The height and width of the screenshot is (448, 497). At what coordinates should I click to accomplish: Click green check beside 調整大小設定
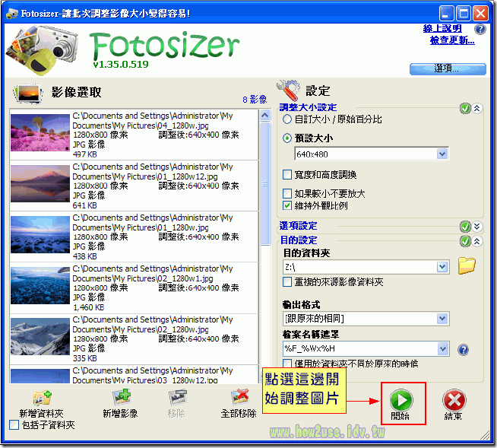tap(465, 109)
